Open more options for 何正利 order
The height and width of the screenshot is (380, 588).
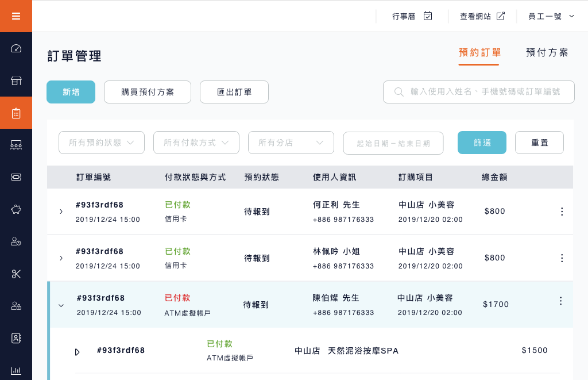(562, 212)
